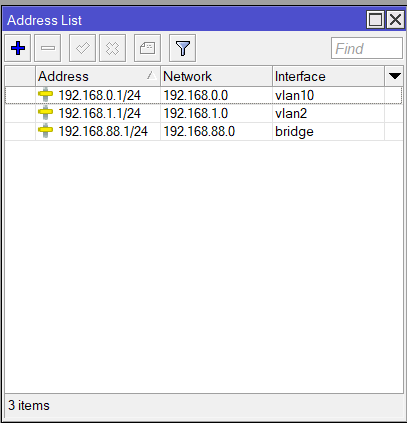The height and width of the screenshot is (423, 407).
Task: Add a new address with the plus icon
Action: point(18,48)
